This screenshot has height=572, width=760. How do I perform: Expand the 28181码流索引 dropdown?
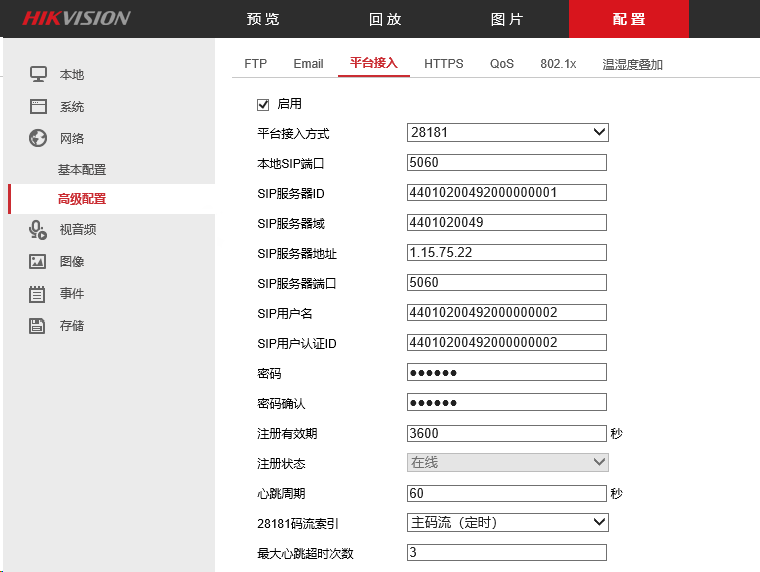click(x=507, y=522)
